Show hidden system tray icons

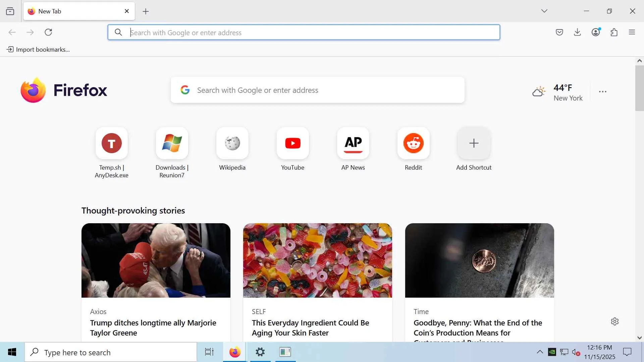[540, 352]
